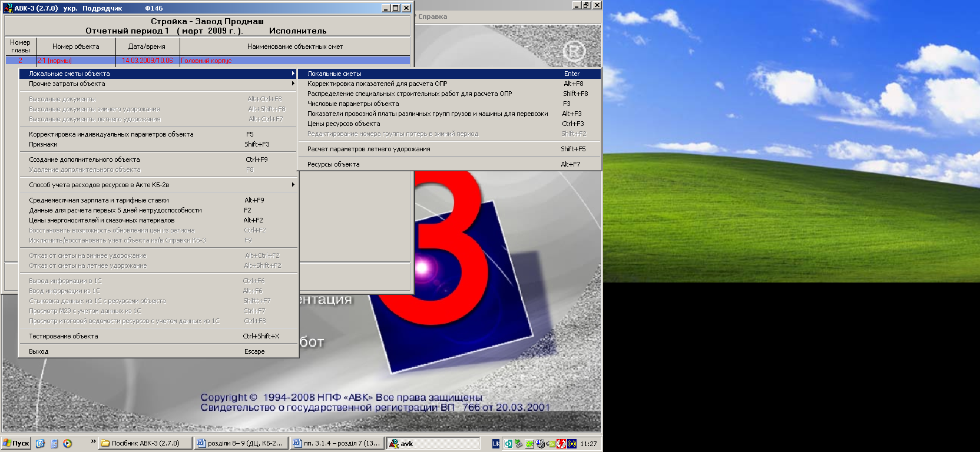980x452 pixels.
Task: Open the Справка menu in background window
Action: pos(432,16)
